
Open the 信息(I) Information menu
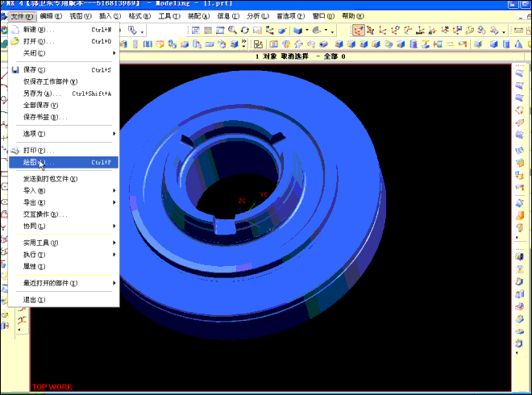point(228,16)
